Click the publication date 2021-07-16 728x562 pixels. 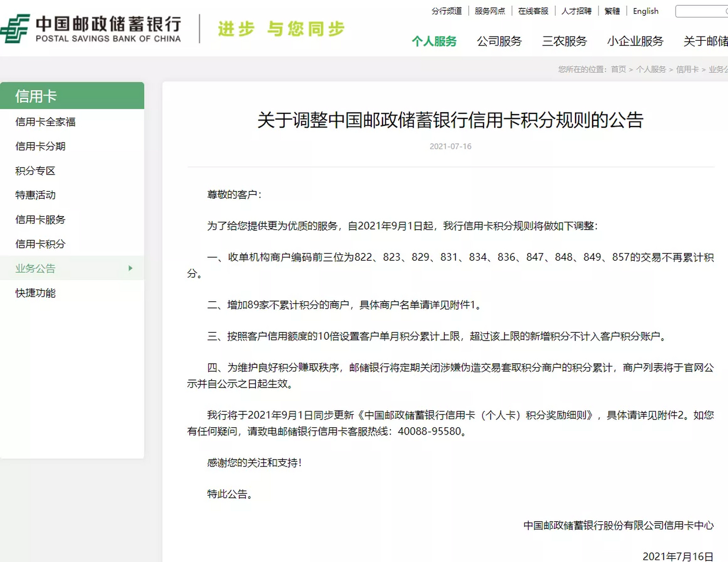(x=450, y=146)
